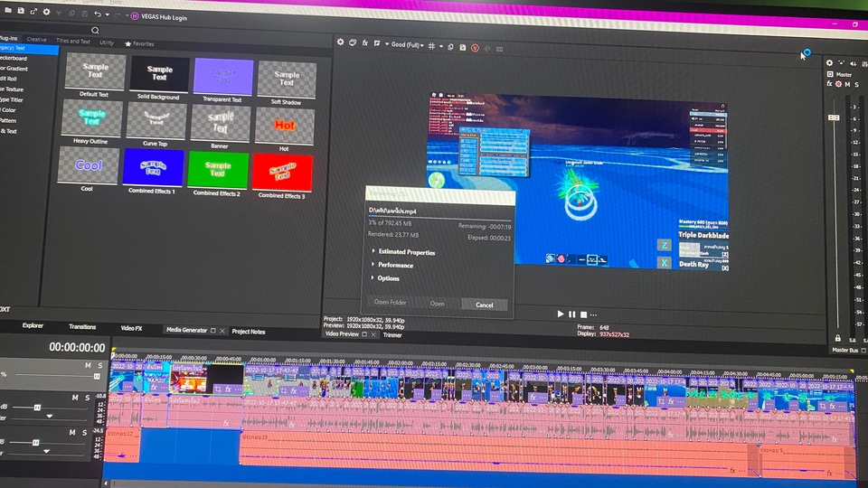Click VEGAS Hub Login

(161, 15)
